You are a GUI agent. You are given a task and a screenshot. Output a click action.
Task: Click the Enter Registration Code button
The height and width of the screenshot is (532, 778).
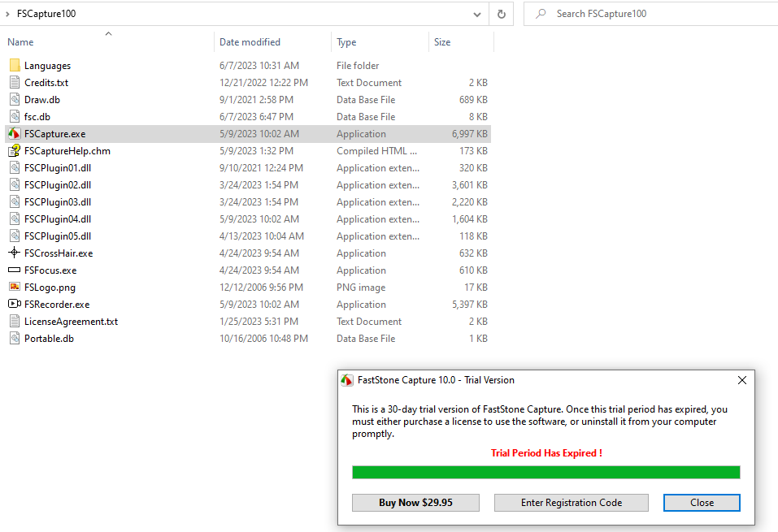tap(571, 502)
